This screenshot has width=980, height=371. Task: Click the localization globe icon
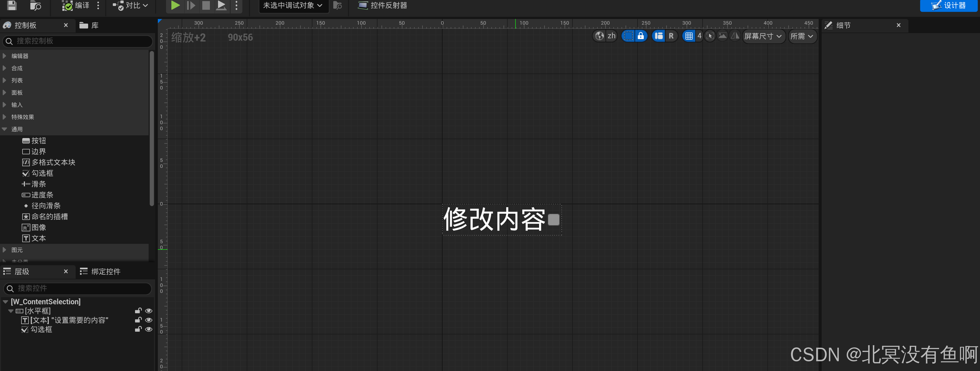tap(600, 36)
